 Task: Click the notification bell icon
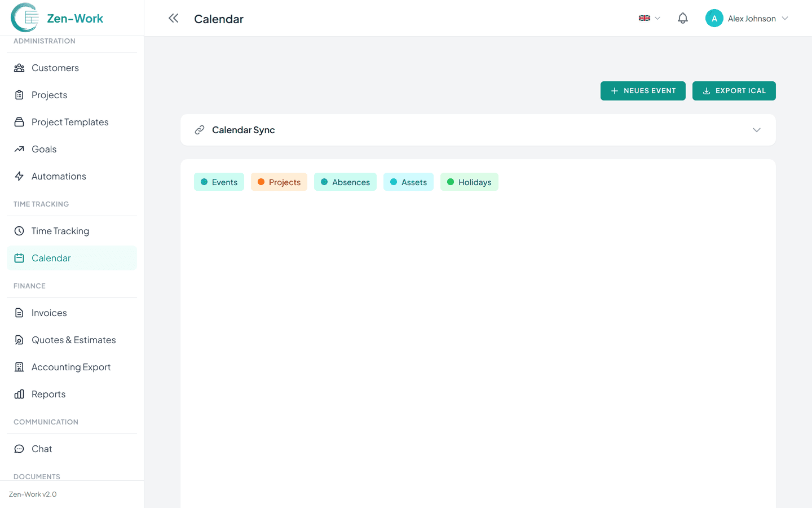(682, 17)
